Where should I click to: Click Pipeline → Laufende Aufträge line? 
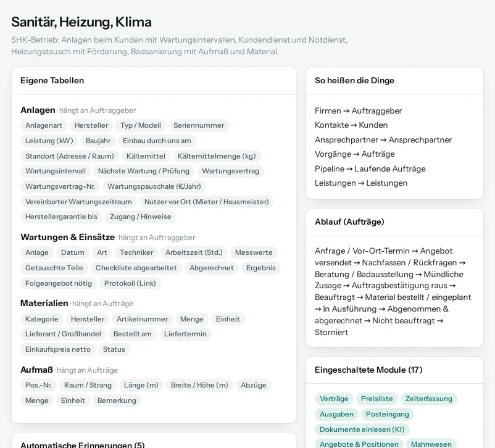point(370,169)
